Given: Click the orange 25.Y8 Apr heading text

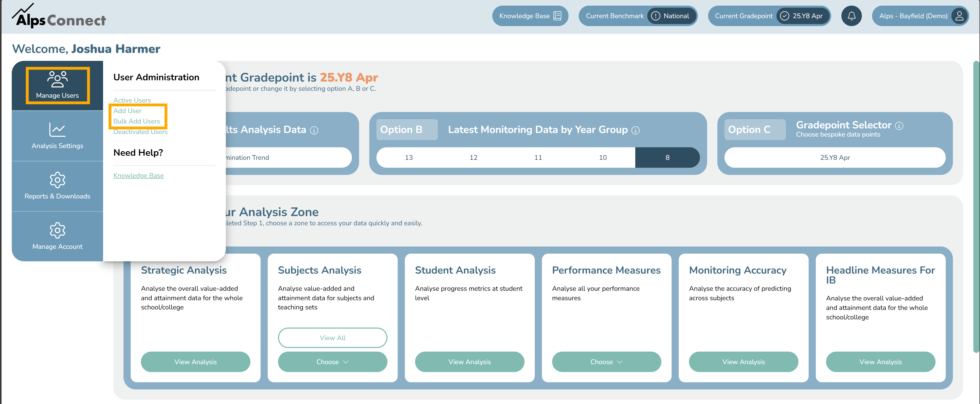Looking at the screenshot, I should tap(349, 78).
